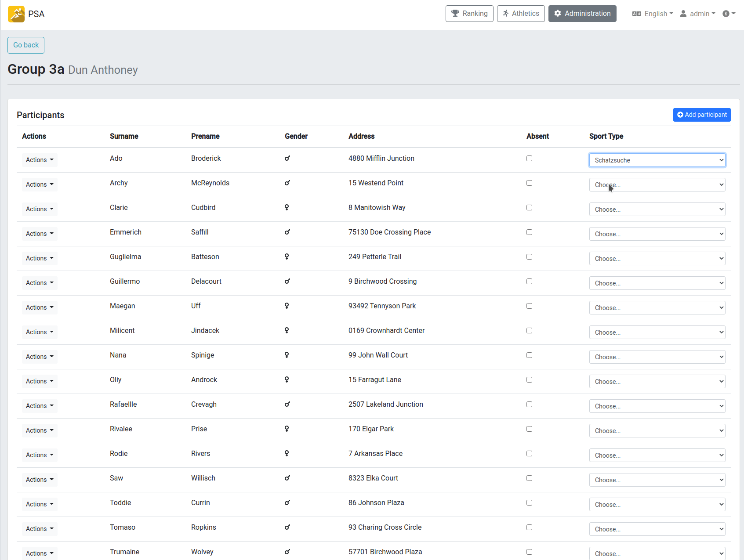Mark Oliy Androck as absent
Image resolution: width=744 pixels, height=560 pixels.
click(x=529, y=380)
